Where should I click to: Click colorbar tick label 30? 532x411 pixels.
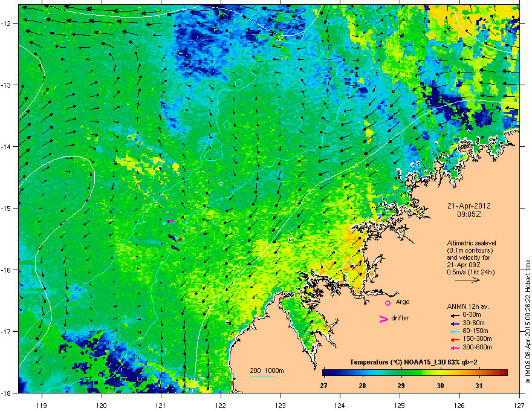tap(440, 386)
